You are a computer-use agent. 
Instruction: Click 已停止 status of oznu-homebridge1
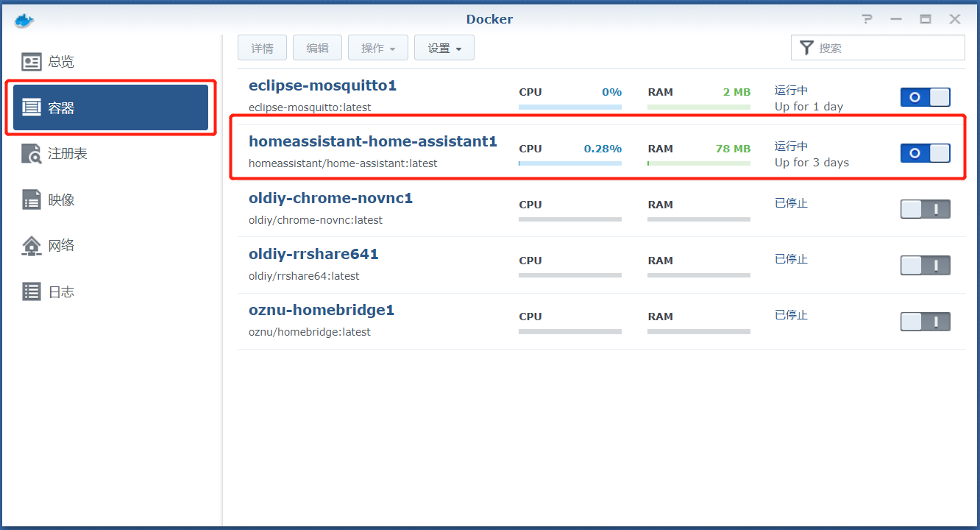791,315
